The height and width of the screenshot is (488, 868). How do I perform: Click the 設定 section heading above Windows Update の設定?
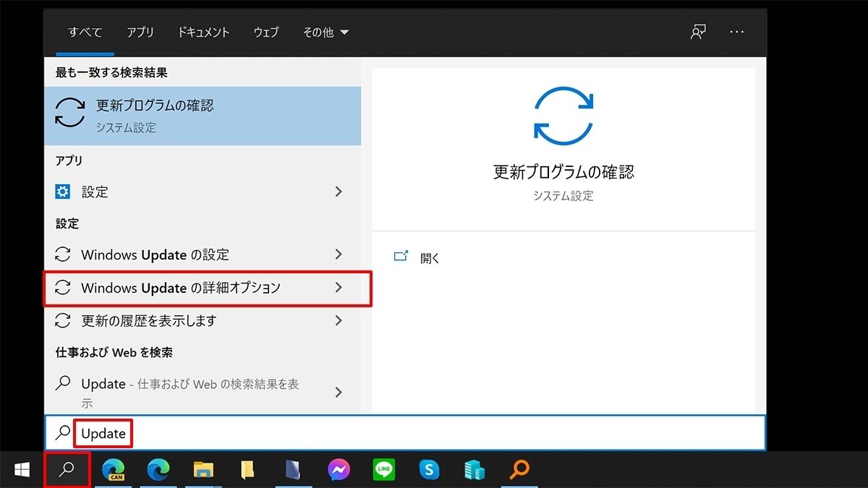[67, 223]
